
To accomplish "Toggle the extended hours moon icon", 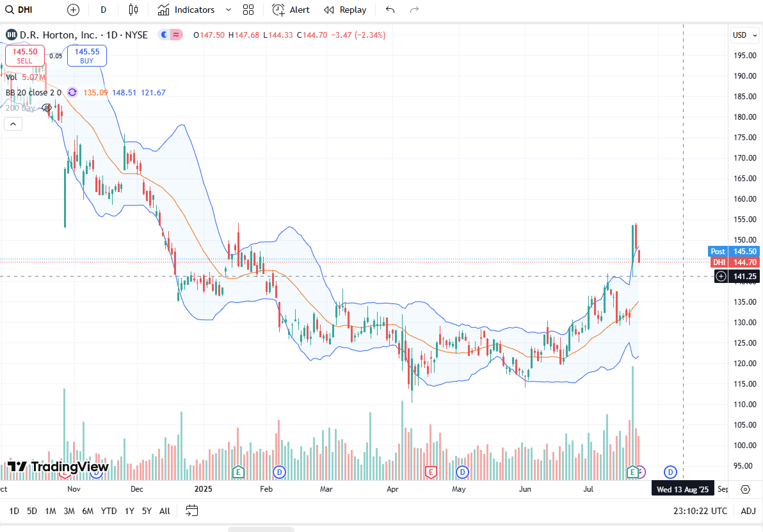I will click(164, 35).
